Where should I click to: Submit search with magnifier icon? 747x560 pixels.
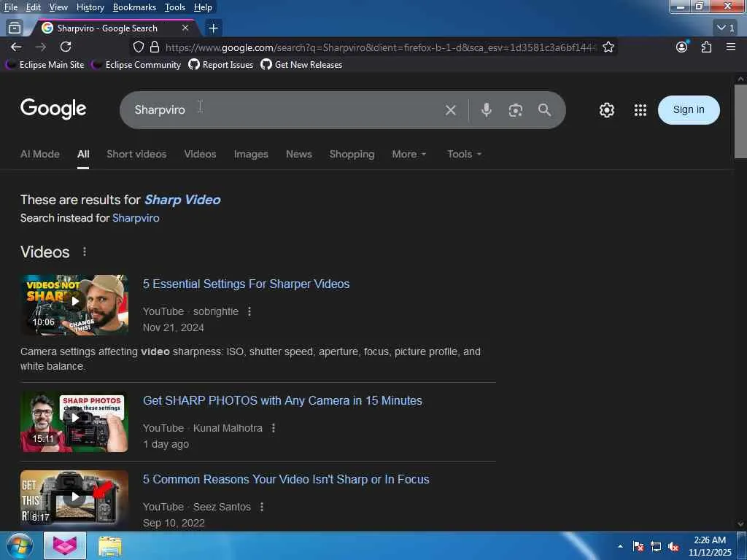544,110
